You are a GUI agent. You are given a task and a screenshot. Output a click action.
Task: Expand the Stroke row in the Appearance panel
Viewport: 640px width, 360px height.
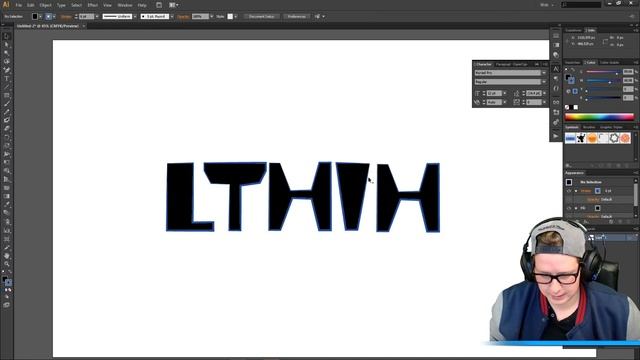(x=576, y=191)
